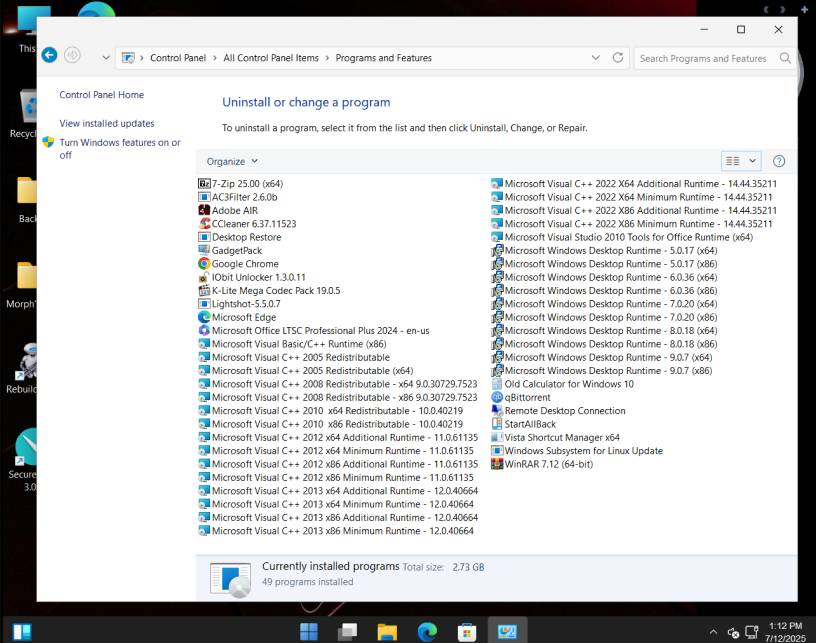
Task: Click the qBittorrent icon
Action: pos(497,397)
